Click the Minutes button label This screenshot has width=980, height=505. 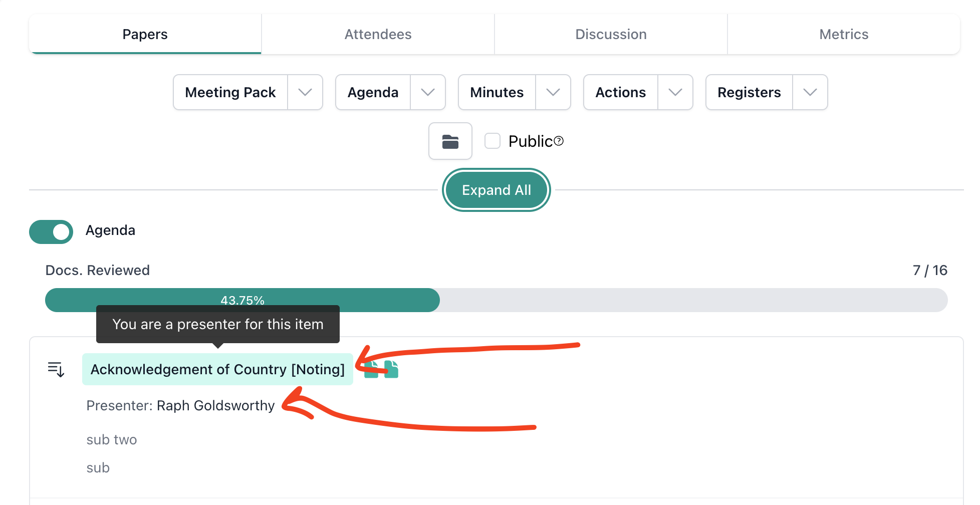[497, 92]
